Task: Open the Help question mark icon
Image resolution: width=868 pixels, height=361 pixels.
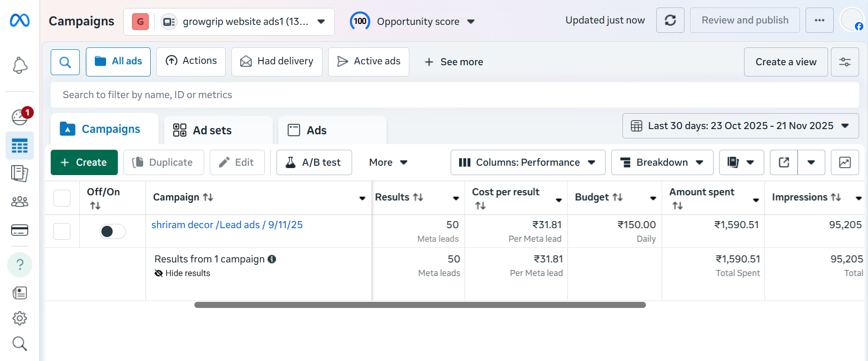Action: pyautogui.click(x=20, y=265)
